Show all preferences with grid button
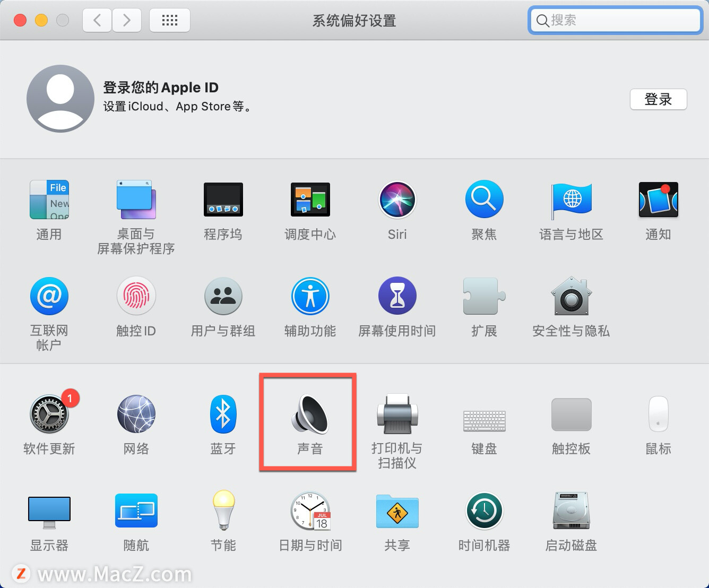This screenshot has width=709, height=588. pos(170,21)
